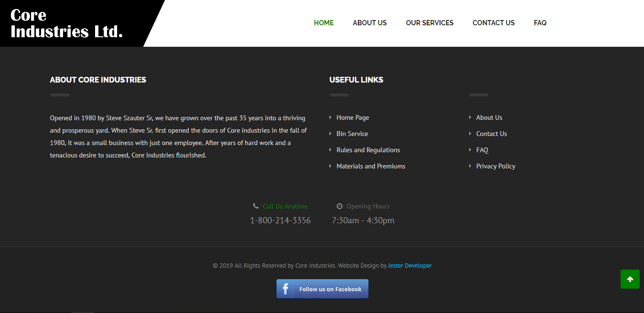Screen dimensions: 644x313
Task: Click the FAQ link in footer list
Action: click(482, 150)
